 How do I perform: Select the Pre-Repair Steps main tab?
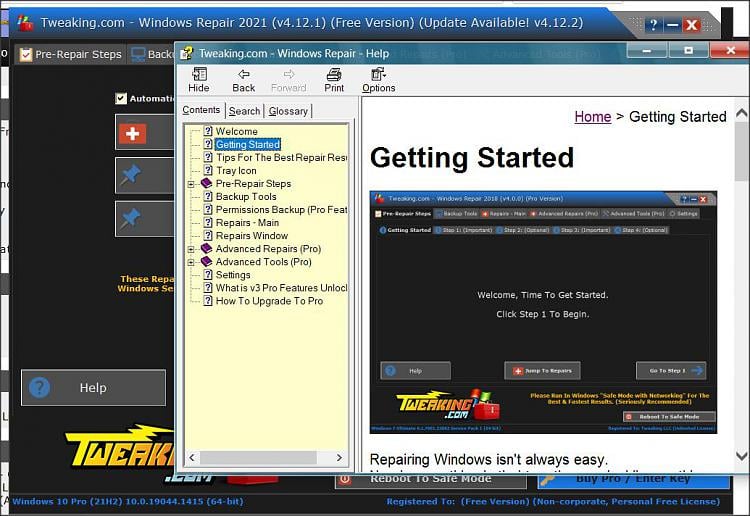tap(70, 54)
